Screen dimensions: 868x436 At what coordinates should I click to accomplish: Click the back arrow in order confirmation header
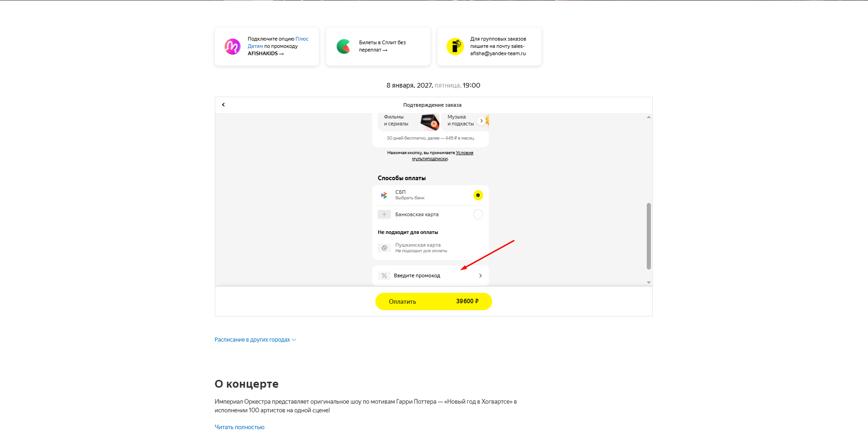pos(223,105)
